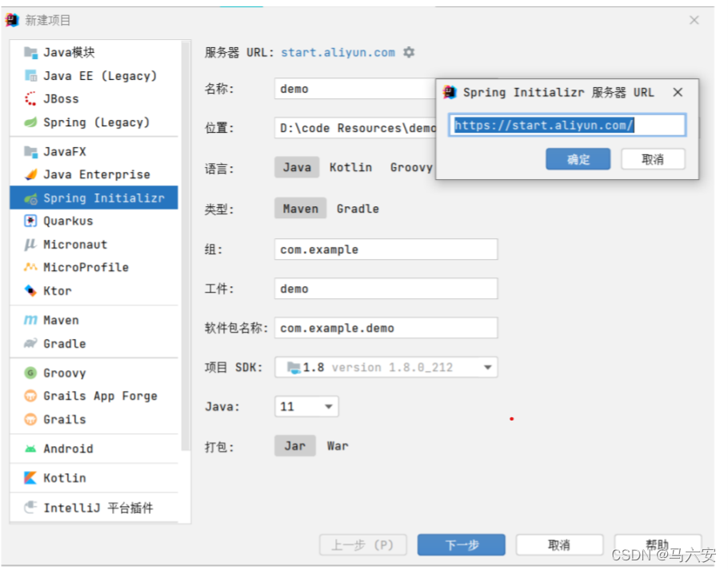Click the 名称 field containing demo

pyautogui.click(x=356, y=89)
